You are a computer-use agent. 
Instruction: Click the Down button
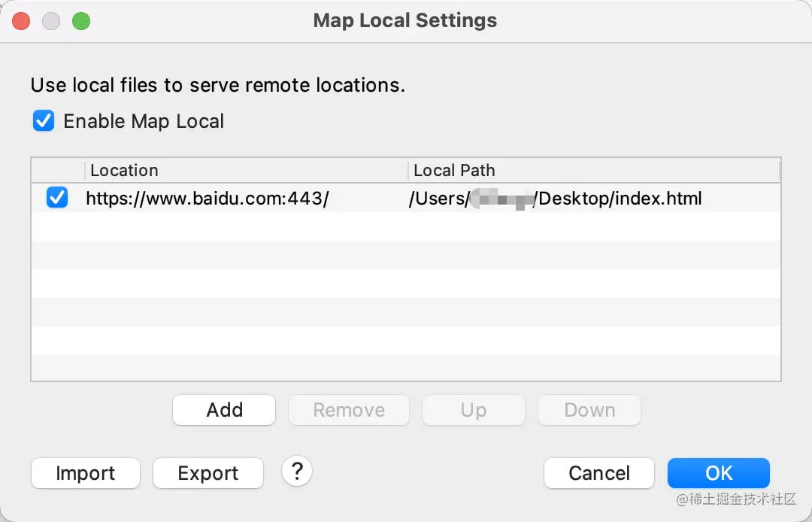589,410
